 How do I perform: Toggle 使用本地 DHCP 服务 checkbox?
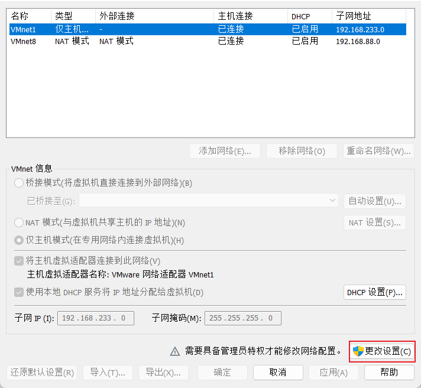[19, 292]
